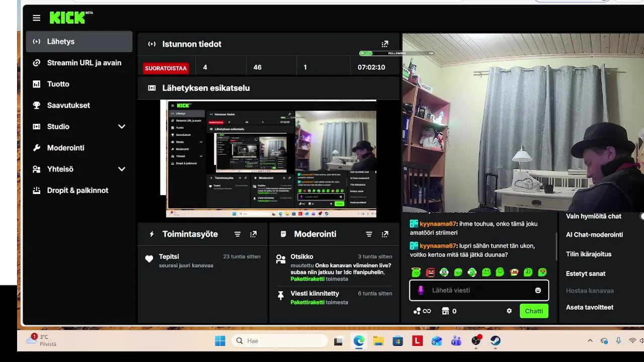Screen dimensions: 644x362
Task: Open Tilin ikärajoitus setting
Action: click(589, 254)
